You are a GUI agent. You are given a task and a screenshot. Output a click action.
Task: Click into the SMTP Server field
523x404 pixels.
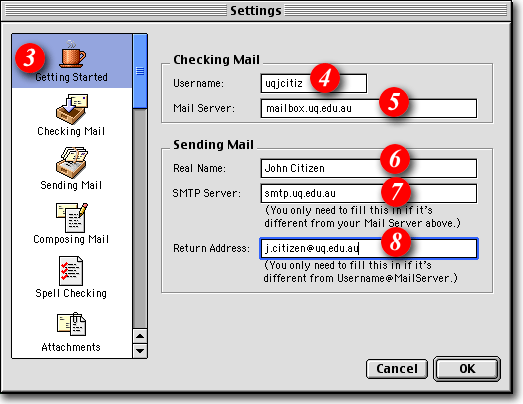(x=369, y=193)
